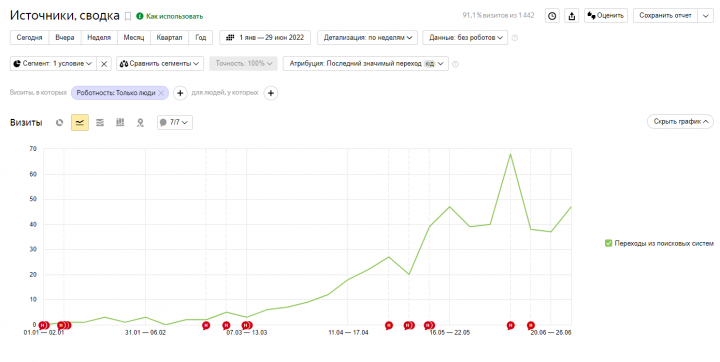720x362 pixels.
Task: Open 'Детализация: по неделям' dropdown
Action: [367, 38]
